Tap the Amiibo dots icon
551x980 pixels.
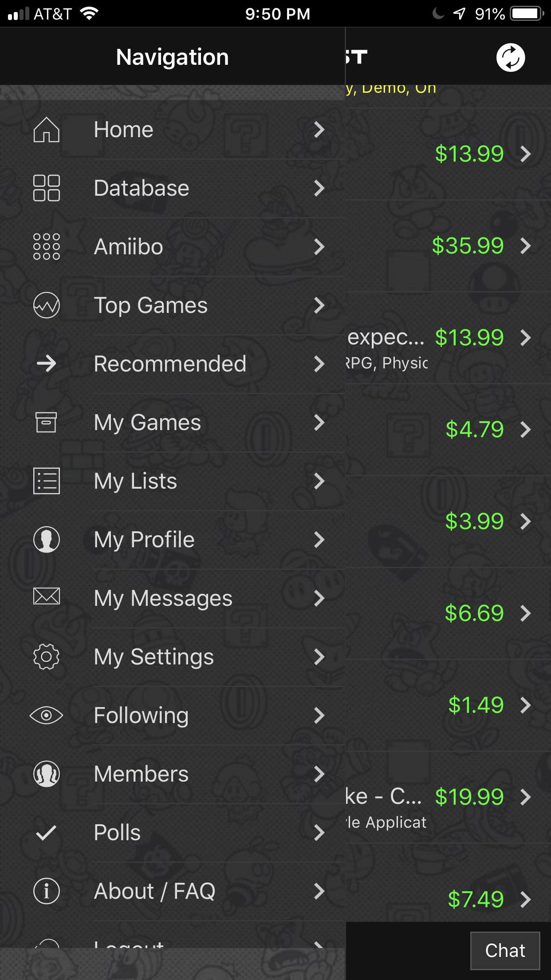tap(46, 247)
